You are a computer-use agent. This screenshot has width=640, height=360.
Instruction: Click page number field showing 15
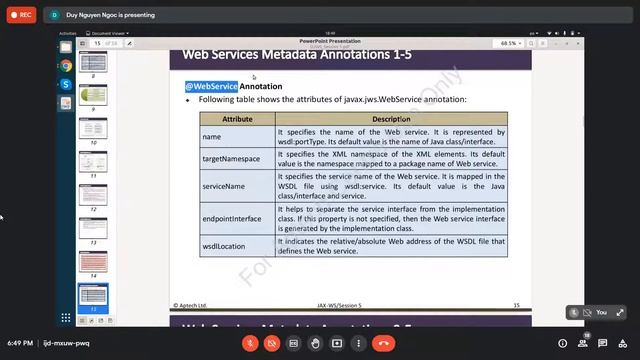(x=97, y=43)
